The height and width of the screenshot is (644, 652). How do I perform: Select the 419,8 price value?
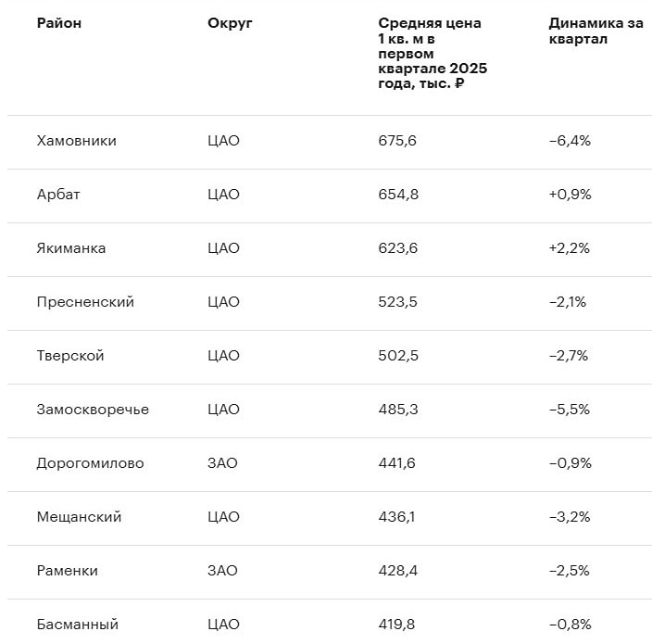pos(396,625)
